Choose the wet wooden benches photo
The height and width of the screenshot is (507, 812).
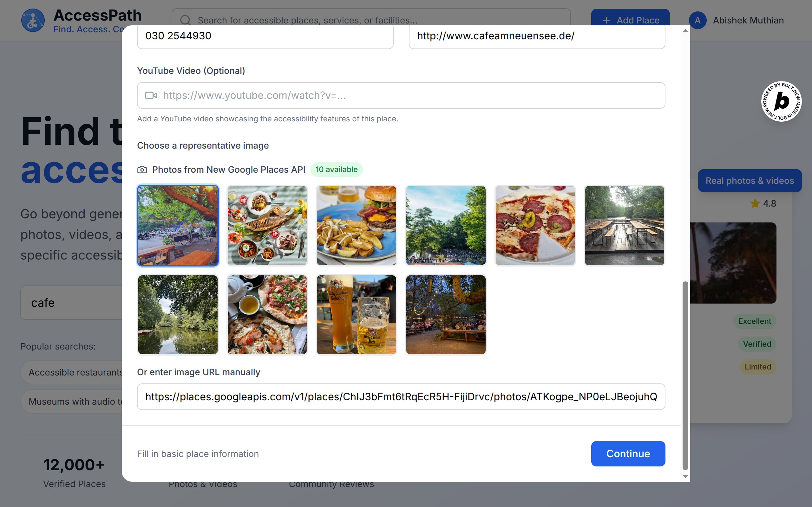(x=624, y=225)
